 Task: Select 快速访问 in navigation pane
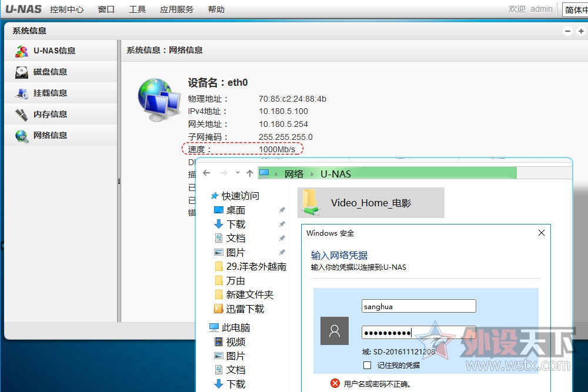coord(240,196)
